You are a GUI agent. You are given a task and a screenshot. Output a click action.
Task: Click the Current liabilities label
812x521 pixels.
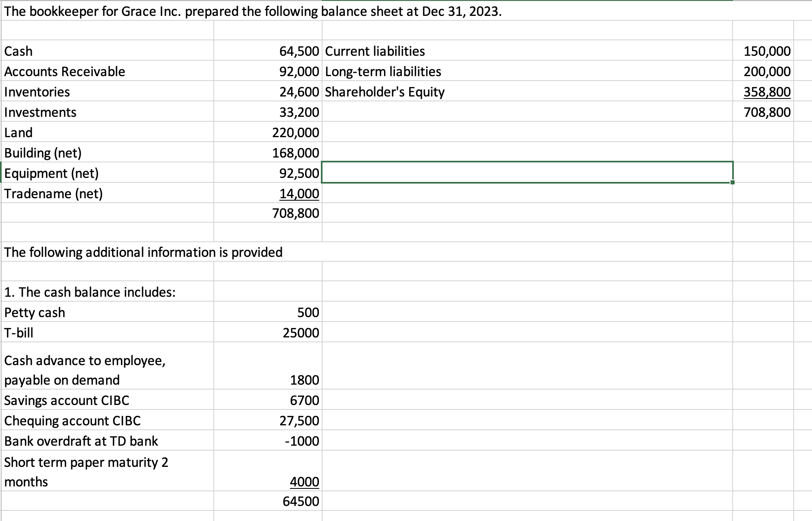pos(375,51)
